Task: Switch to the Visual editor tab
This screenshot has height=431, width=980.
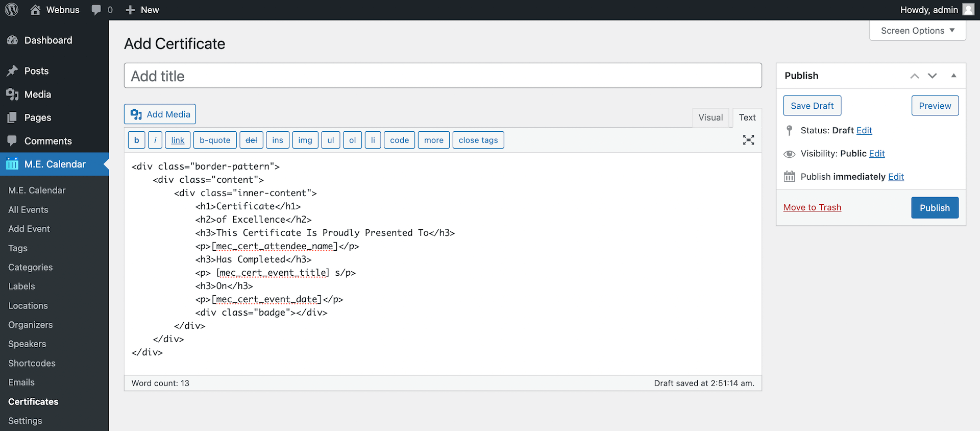Action: (710, 117)
